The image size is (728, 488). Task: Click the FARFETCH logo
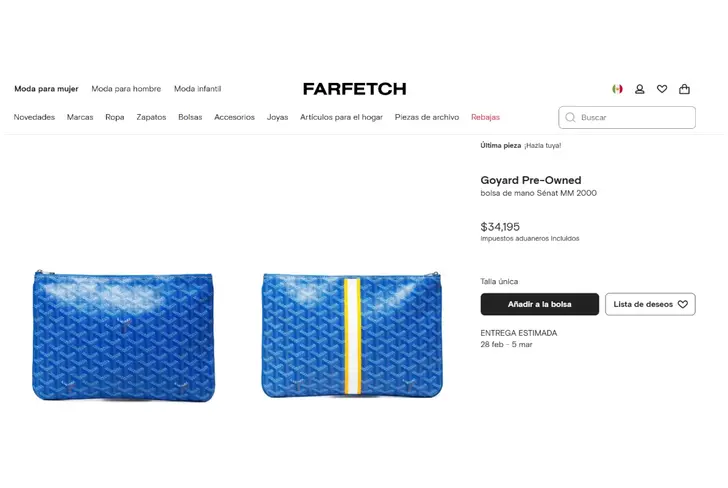(355, 89)
